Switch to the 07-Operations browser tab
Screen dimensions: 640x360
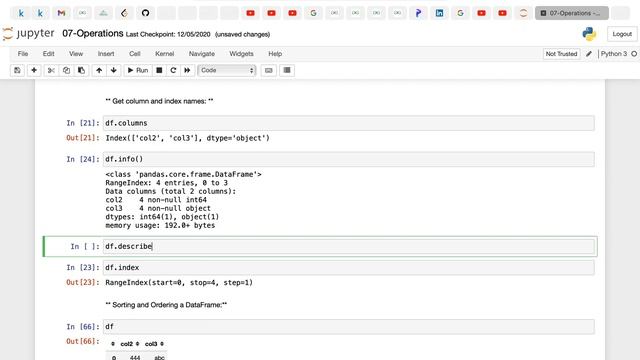[571, 13]
